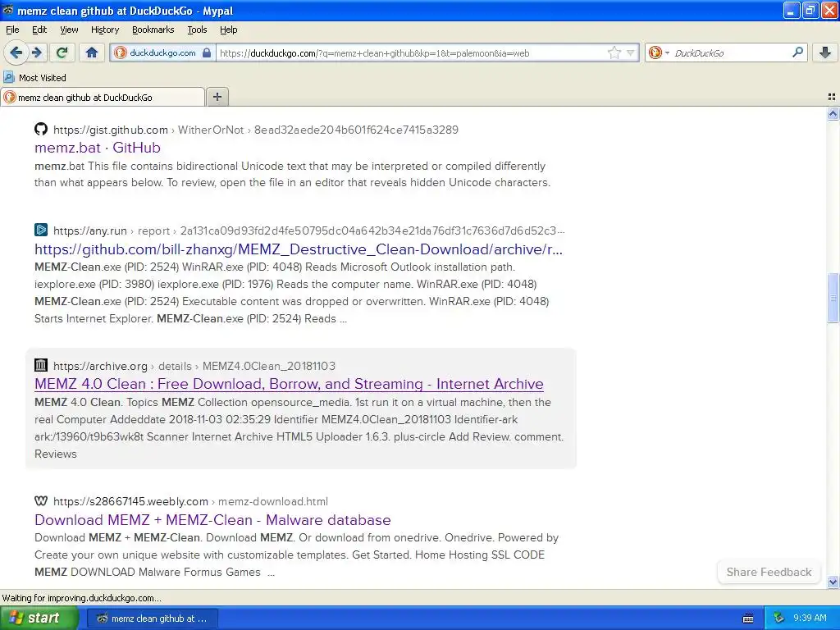840x630 pixels.
Task: Open the list all tabs grid icon
Action: (x=832, y=97)
